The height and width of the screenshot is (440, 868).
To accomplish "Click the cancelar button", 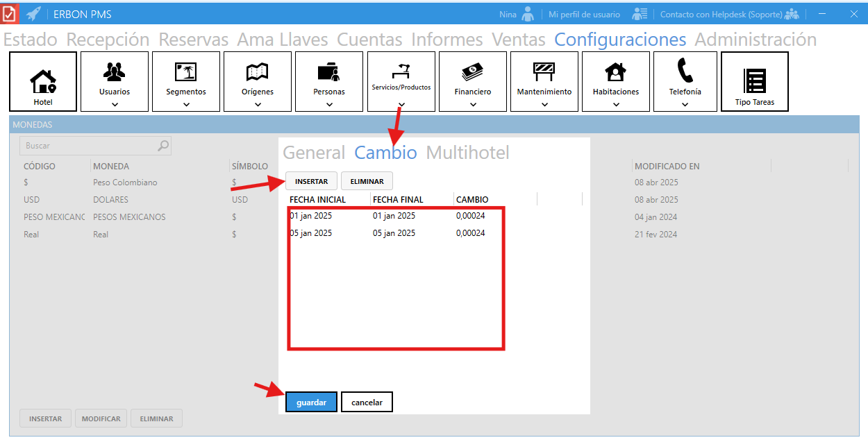I will pos(367,403).
